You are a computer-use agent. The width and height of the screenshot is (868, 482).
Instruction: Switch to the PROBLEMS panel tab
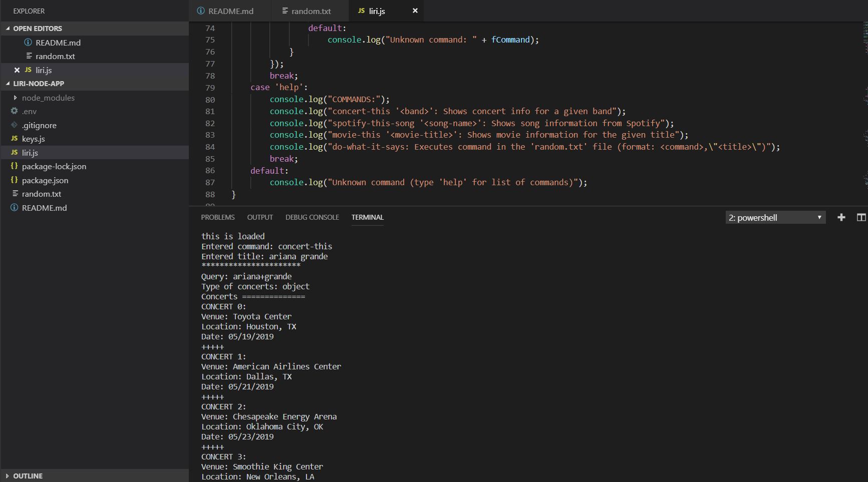pos(218,217)
